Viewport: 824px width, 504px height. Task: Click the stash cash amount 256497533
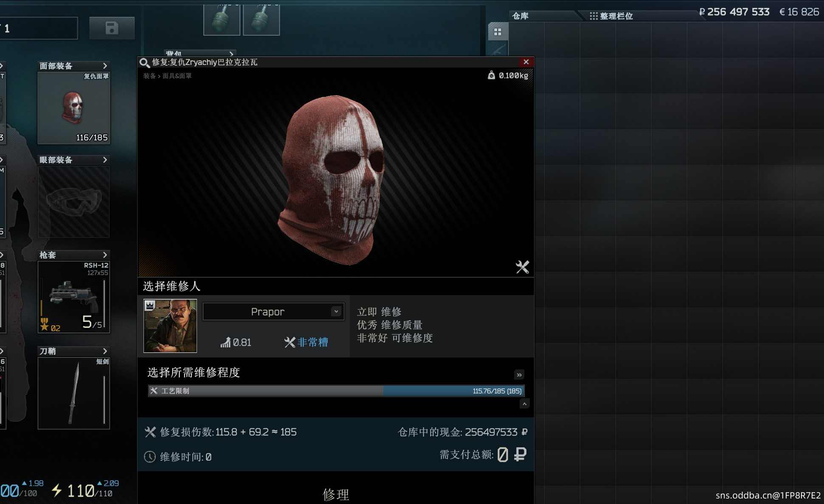pyautogui.click(x=491, y=432)
